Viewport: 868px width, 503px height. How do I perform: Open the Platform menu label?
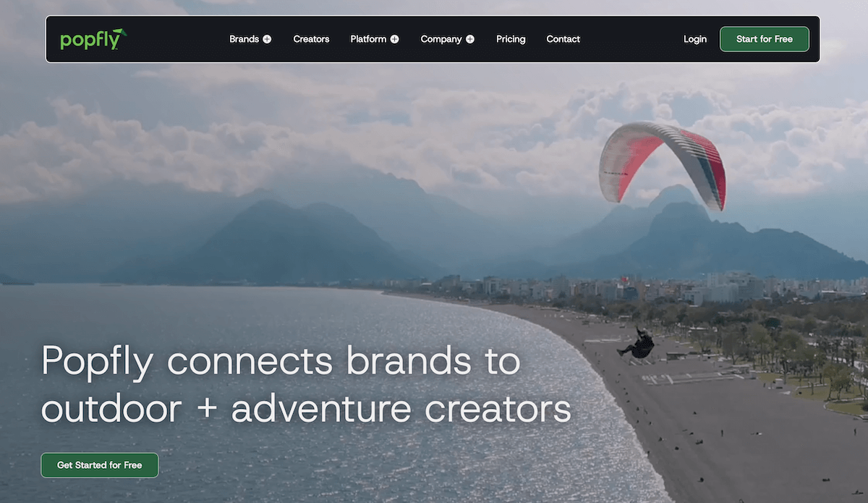[x=368, y=39]
